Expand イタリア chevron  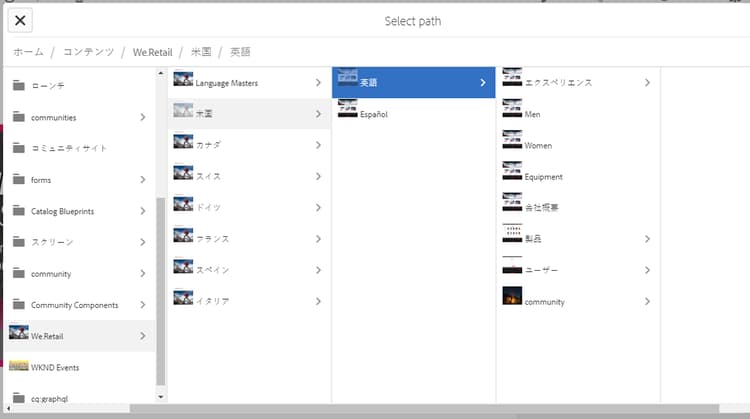pos(318,301)
